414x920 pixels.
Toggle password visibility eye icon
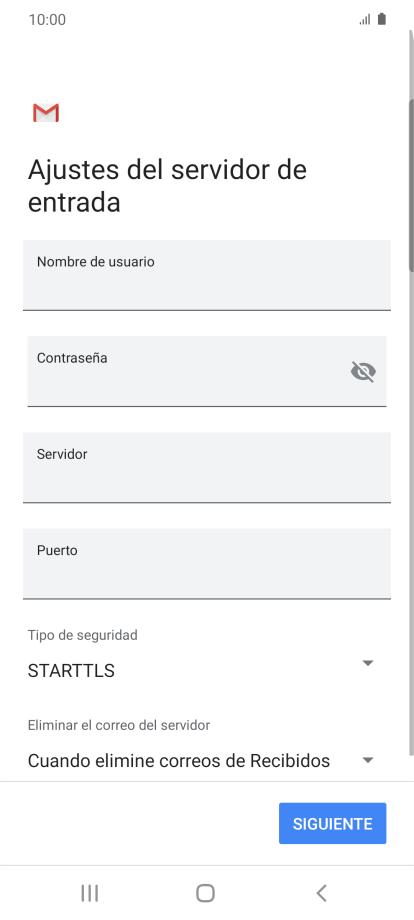(x=363, y=371)
